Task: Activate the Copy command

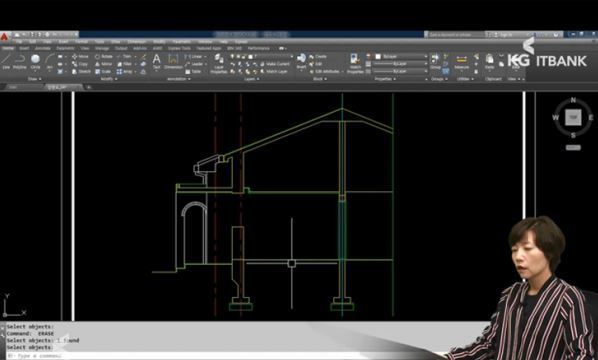Action: [x=80, y=64]
